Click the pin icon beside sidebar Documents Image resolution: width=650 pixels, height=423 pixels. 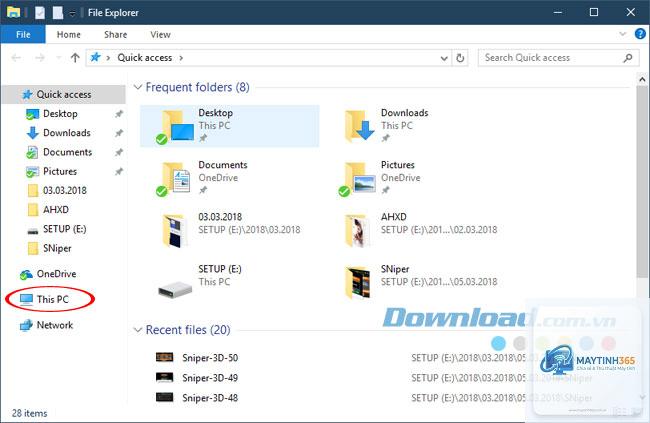click(119, 152)
